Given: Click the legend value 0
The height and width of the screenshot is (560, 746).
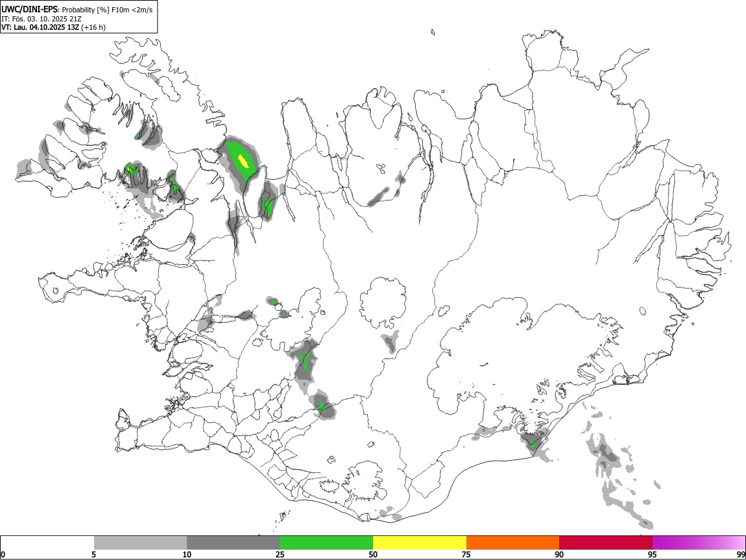Looking at the screenshot, I should coord(3,554).
